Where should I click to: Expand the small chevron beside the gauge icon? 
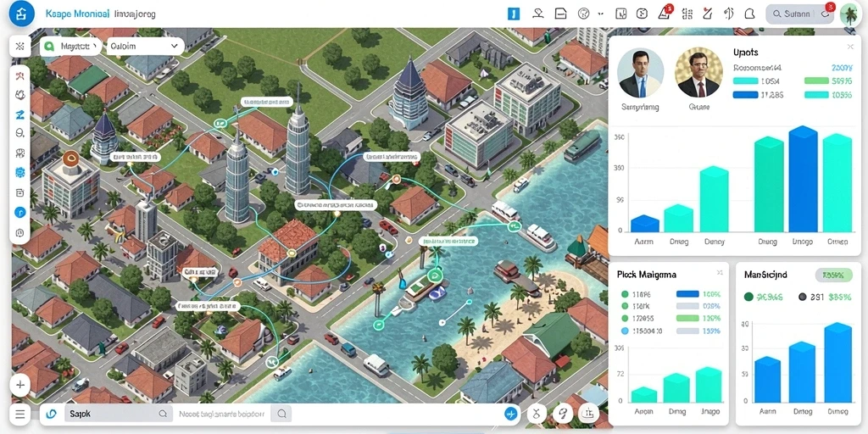coord(601,14)
